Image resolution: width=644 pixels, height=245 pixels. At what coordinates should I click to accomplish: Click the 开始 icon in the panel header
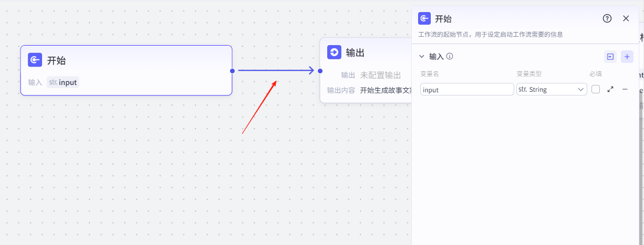click(x=424, y=18)
